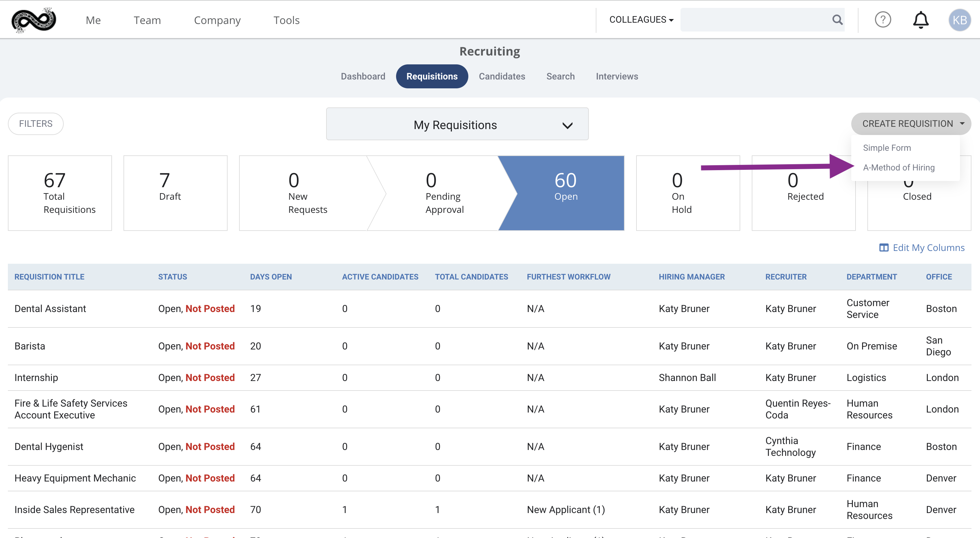Sort by Office column header
Screen dimensions: 980x538
point(939,277)
